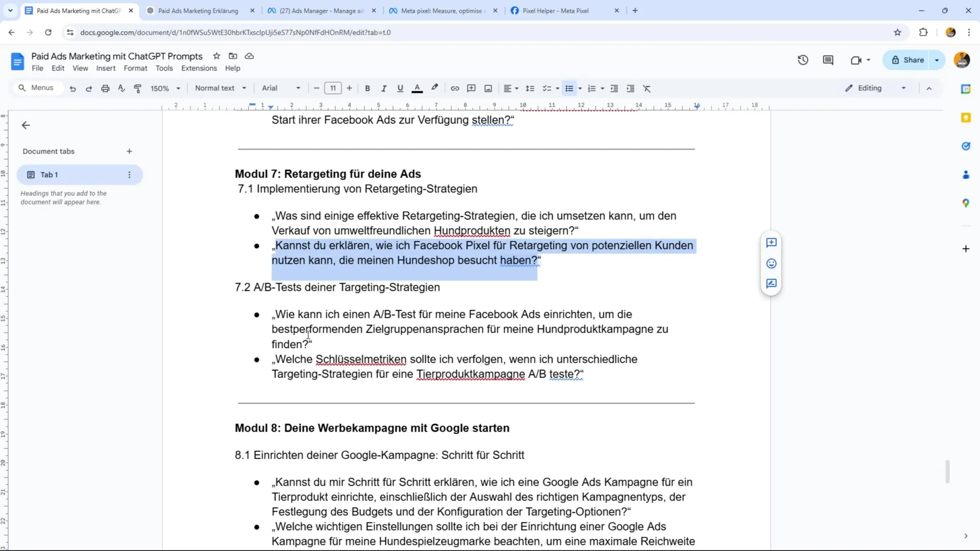
Task: Toggle bold formatting
Action: coord(367,88)
